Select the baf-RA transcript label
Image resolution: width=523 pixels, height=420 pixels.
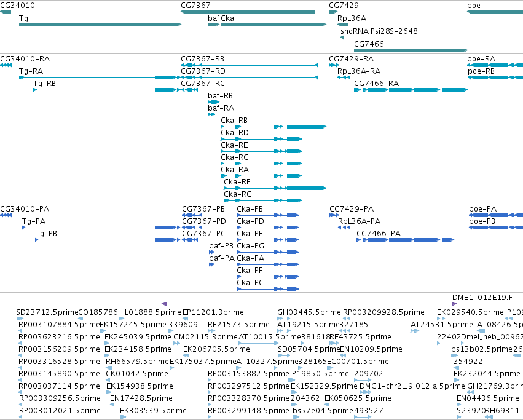(x=221, y=108)
